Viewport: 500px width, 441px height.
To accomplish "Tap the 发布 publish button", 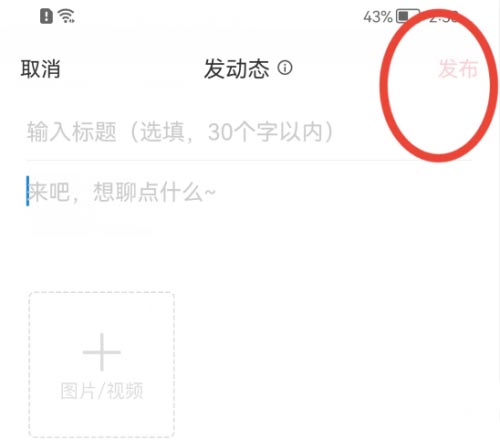I will coord(458,69).
